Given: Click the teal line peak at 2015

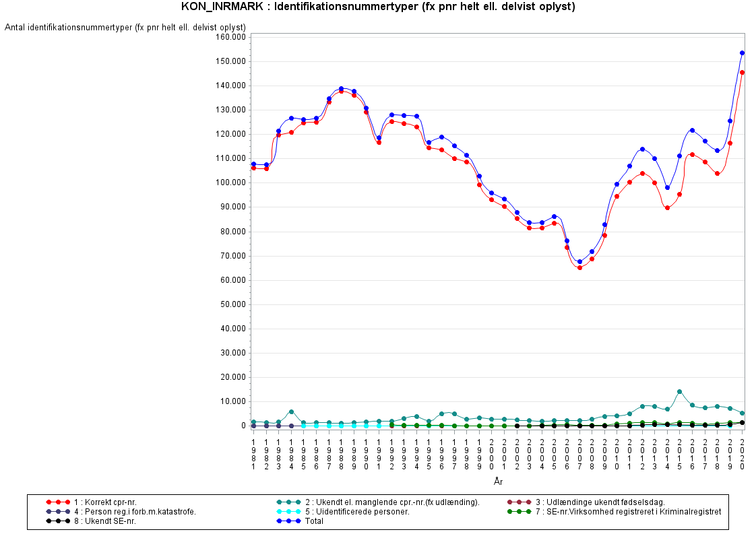Looking at the screenshot, I should pos(679,391).
